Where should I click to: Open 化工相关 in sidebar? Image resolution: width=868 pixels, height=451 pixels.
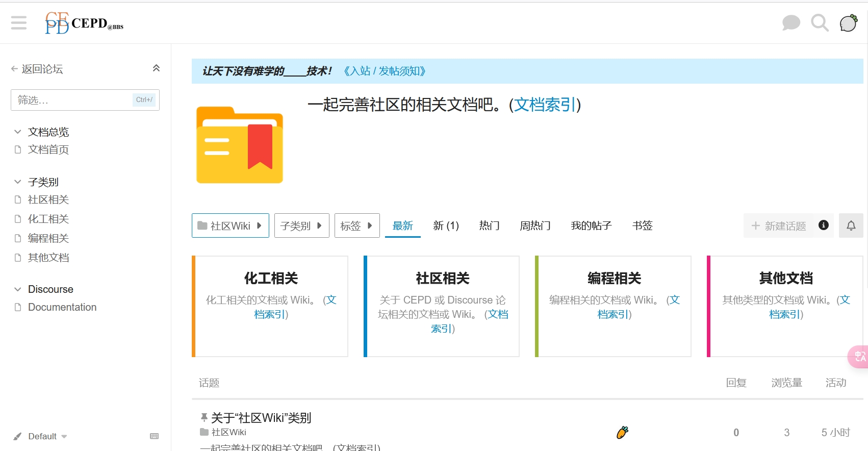[x=48, y=219]
